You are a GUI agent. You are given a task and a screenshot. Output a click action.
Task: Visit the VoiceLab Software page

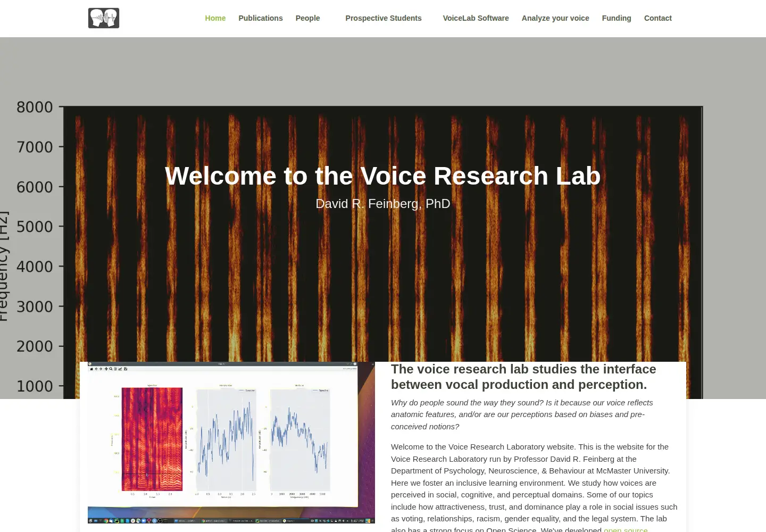476,18
